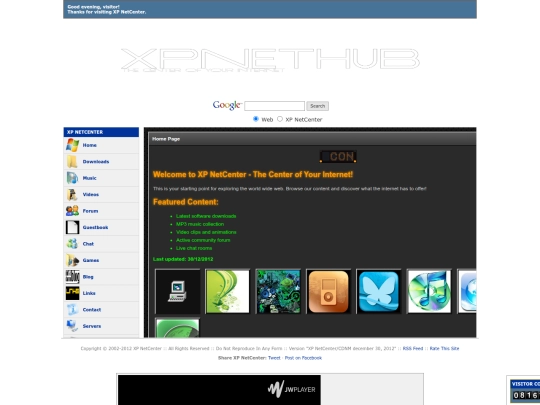Click the visitor counter widget
The image size is (540, 405).
[x=525, y=391]
